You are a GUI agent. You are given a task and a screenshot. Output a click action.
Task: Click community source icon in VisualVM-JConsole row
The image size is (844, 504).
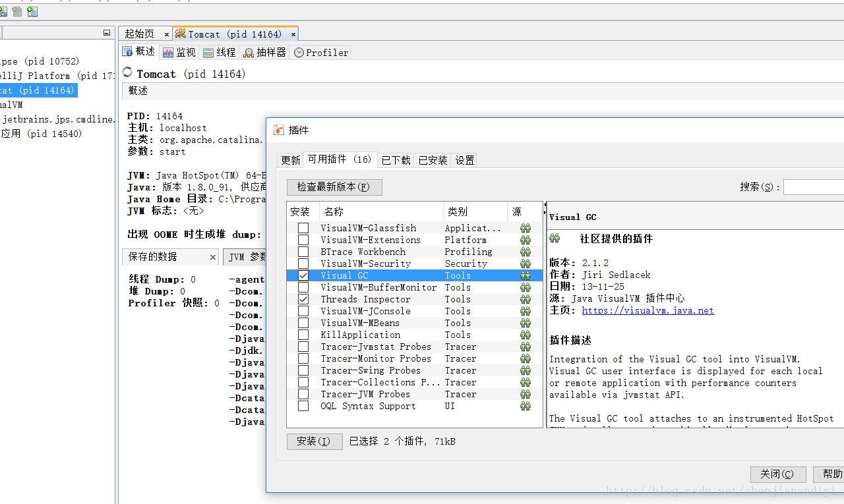525,311
